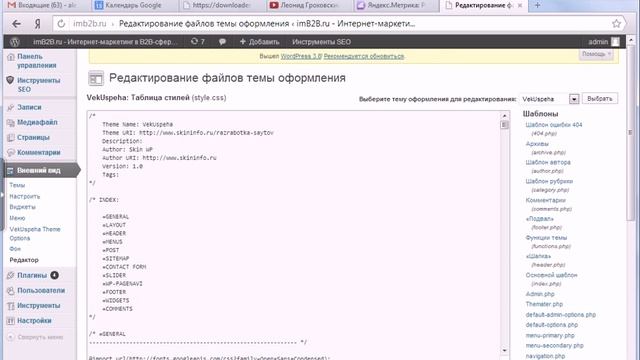640x360 pixels.
Task: Switch to Яндекс.Метрика tab
Action: (395, 5)
